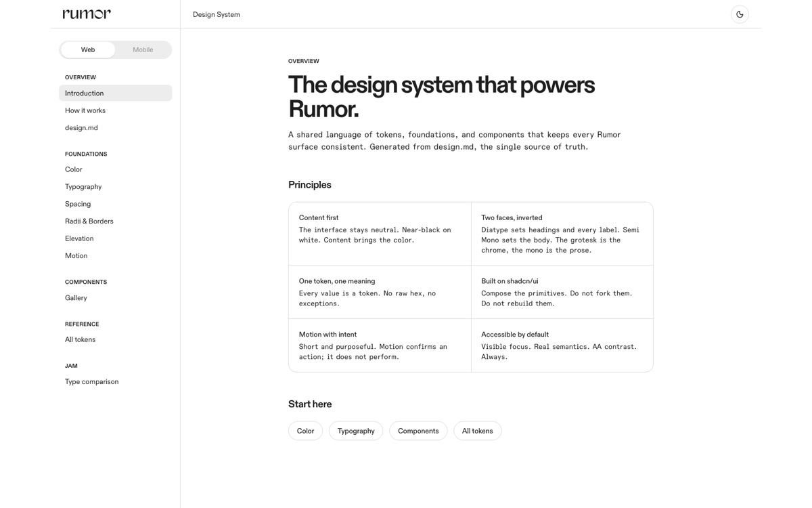Select the Web platform toggle
Image resolution: width=812 pixels, height=508 pixels.
click(x=88, y=49)
